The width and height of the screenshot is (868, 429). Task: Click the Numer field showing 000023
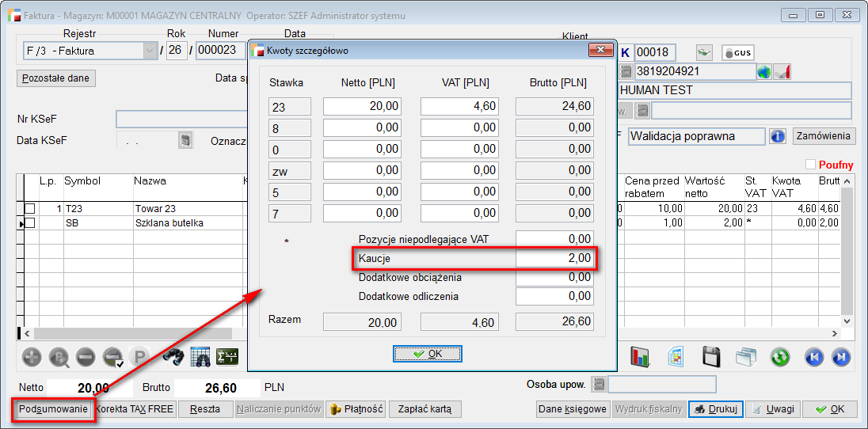pyautogui.click(x=220, y=51)
